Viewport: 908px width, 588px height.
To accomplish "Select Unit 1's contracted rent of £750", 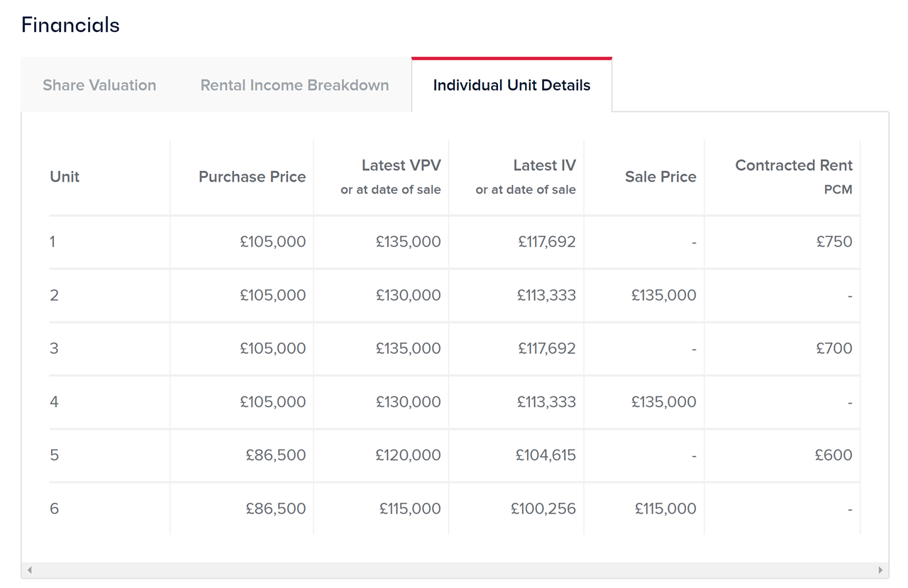I will 834,242.
